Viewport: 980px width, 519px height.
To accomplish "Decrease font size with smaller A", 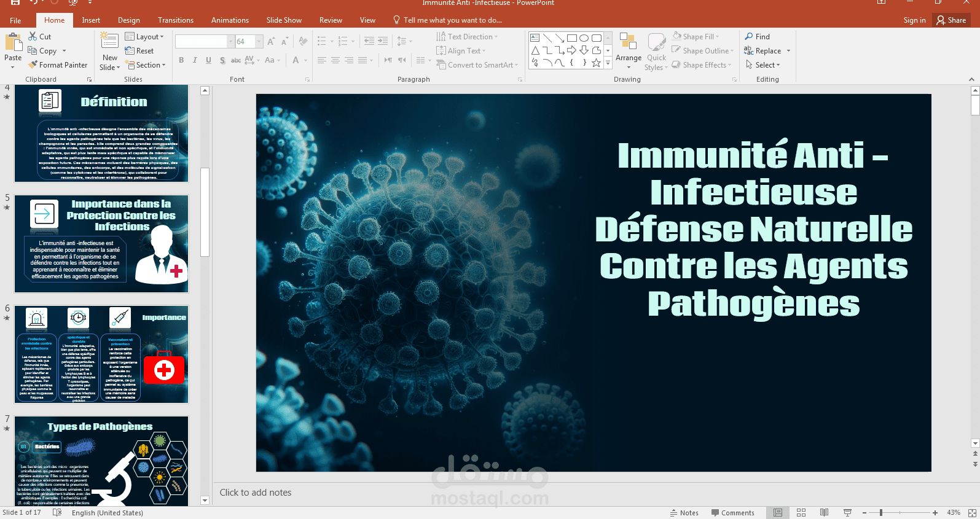I will 284,42.
